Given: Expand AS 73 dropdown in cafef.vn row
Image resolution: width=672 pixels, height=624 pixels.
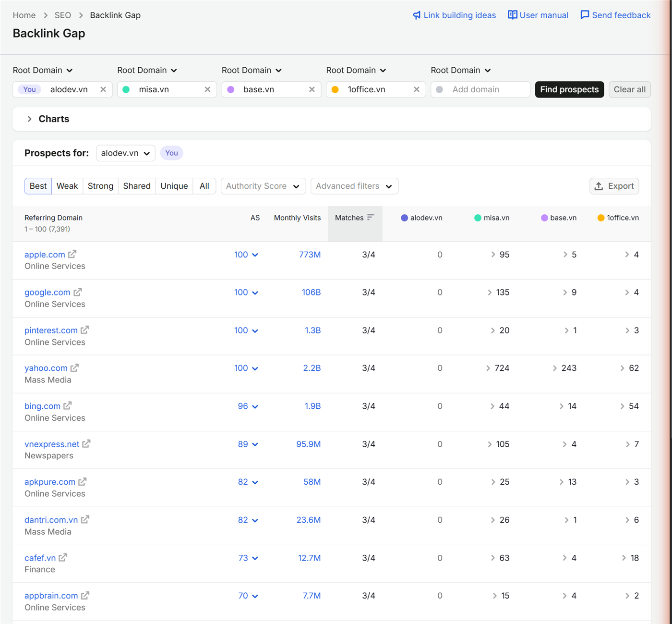Looking at the screenshot, I should [x=255, y=559].
